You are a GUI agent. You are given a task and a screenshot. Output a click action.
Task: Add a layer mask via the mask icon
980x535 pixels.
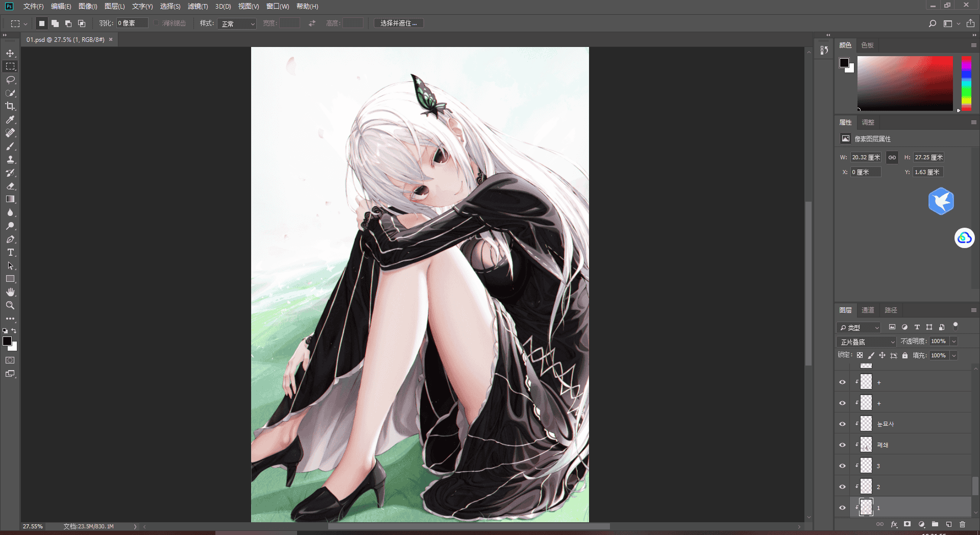907,524
